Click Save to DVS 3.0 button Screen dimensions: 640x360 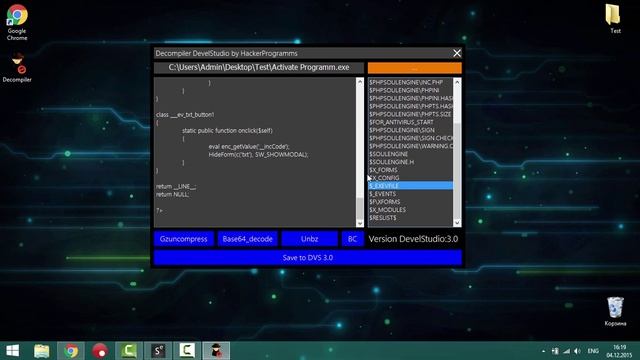pyautogui.click(x=308, y=258)
